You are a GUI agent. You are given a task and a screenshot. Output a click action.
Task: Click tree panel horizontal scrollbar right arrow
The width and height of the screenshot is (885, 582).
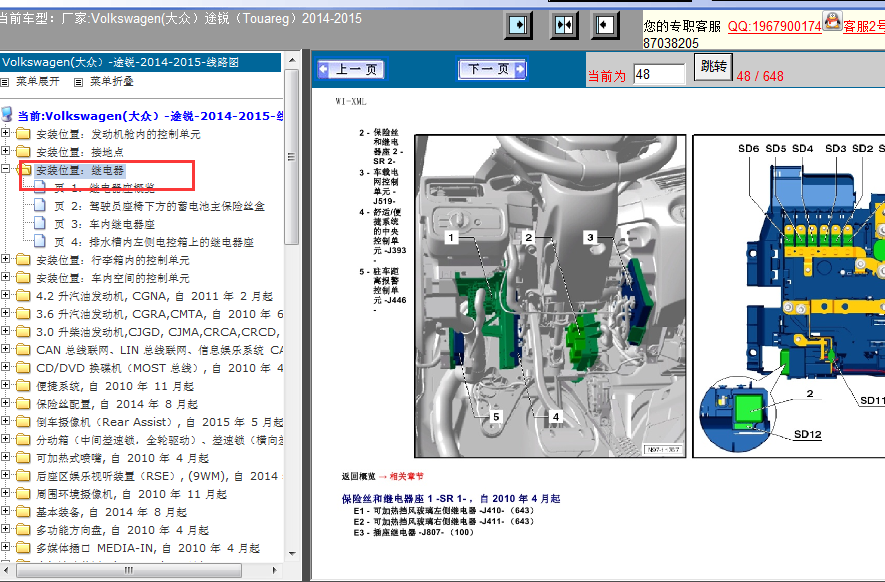point(275,570)
